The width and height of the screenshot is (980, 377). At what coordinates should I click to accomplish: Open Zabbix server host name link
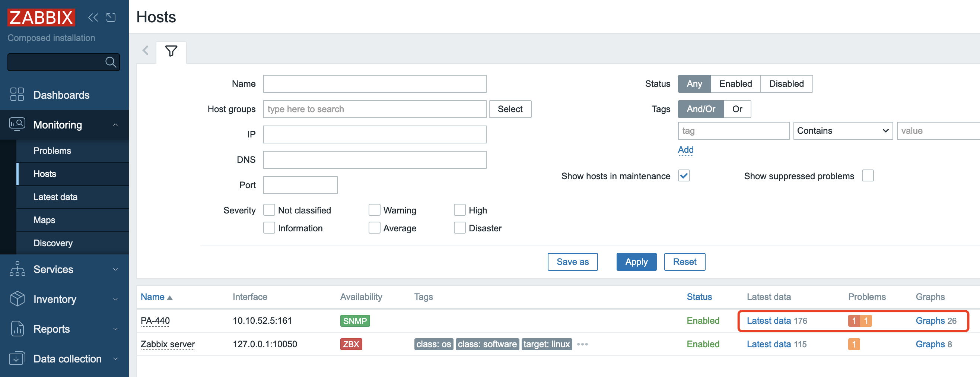pyautogui.click(x=168, y=344)
